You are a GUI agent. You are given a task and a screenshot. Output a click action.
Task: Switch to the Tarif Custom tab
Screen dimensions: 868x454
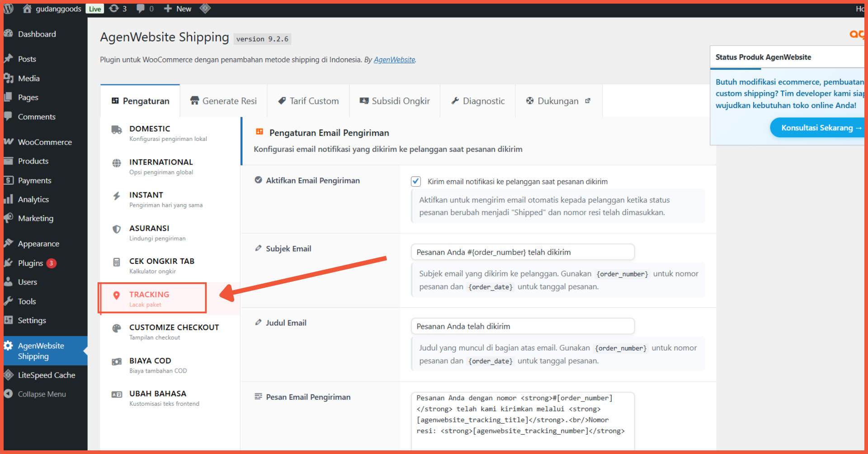click(308, 101)
